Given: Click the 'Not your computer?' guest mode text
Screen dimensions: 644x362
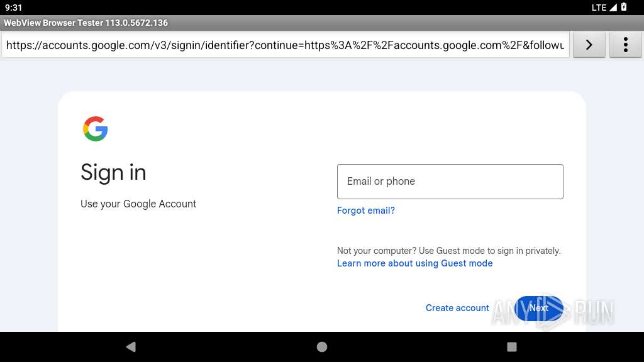Looking at the screenshot, I should tap(449, 251).
